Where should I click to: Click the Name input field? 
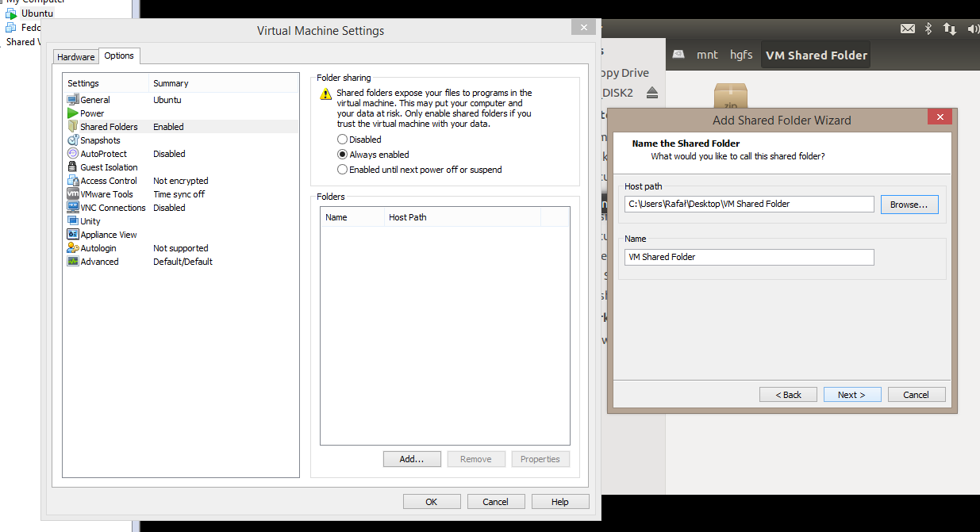(749, 257)
